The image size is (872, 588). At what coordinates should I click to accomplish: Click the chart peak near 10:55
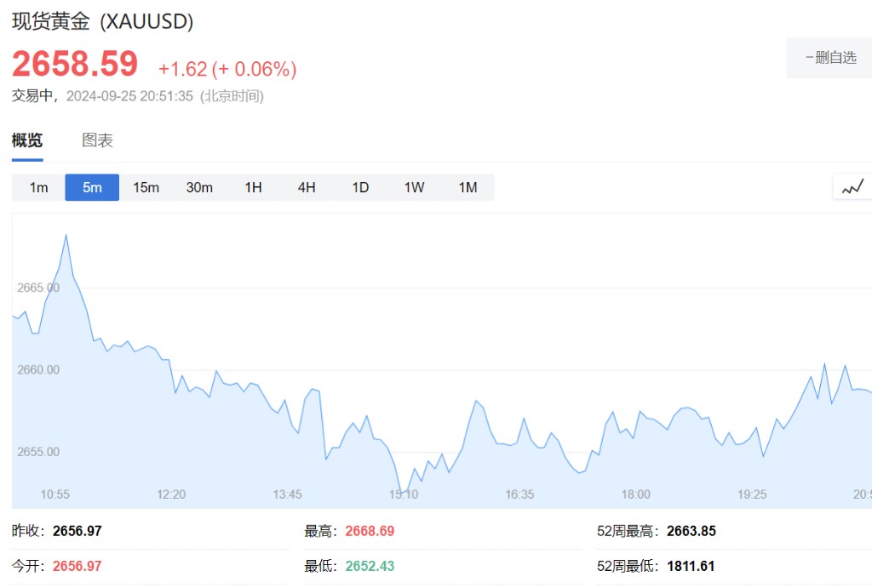(x=66, y=236)
